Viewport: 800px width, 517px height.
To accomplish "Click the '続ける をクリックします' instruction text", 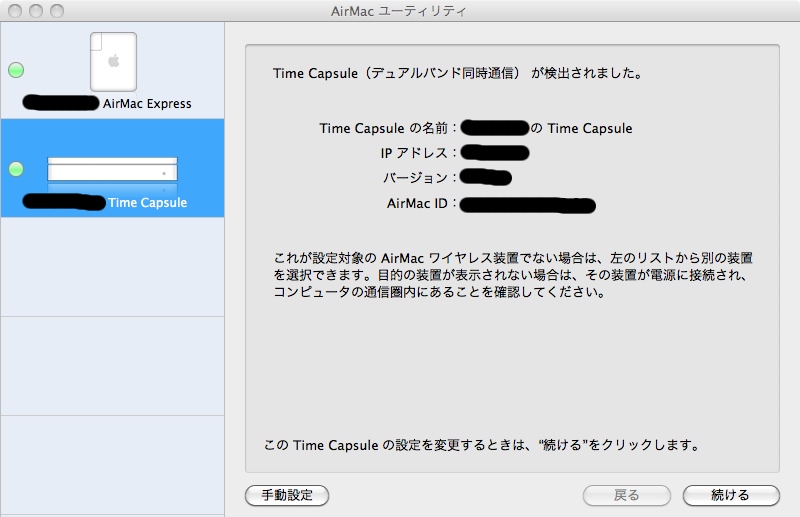I will tap(482, 445).
